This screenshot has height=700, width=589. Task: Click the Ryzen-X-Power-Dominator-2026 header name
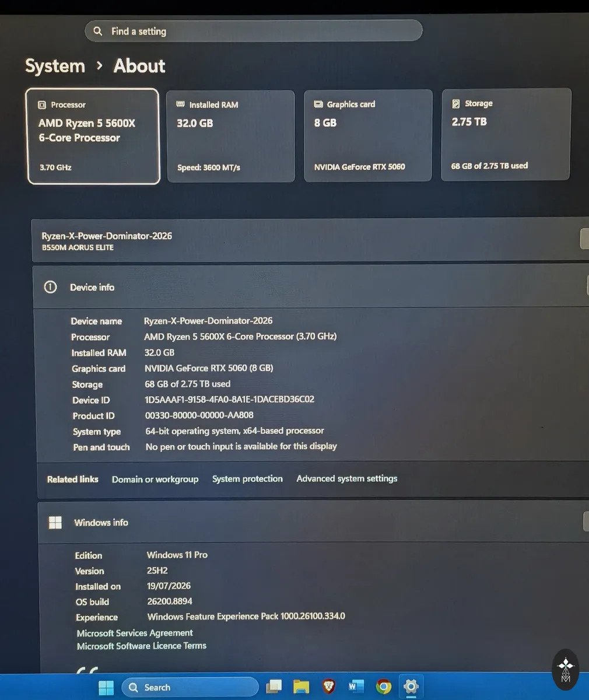tap(107, 236)
